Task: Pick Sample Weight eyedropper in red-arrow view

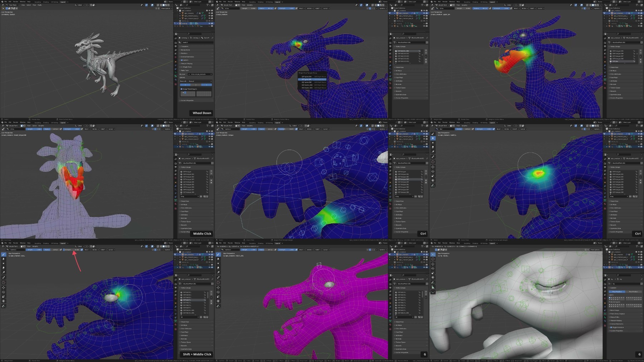Action: (4, 277)
